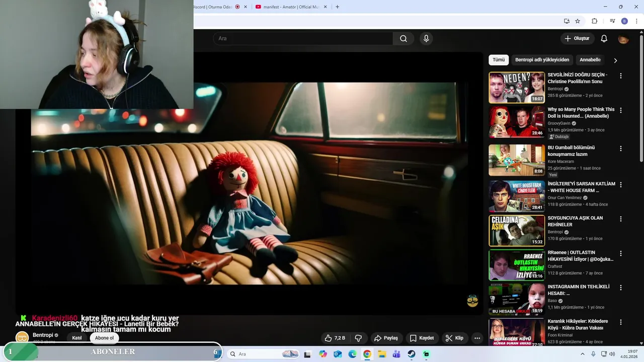
Task: Open more actions menu below the video
Action: 477,338
